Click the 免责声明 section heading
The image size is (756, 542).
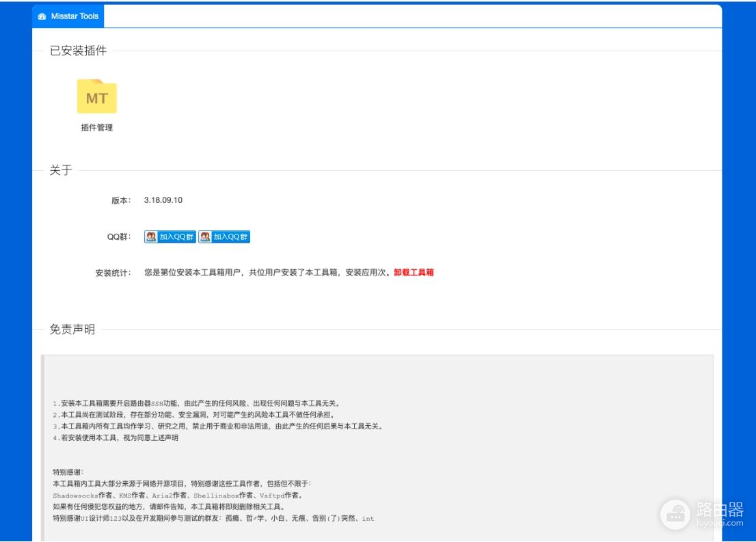[x=72, y=330]
